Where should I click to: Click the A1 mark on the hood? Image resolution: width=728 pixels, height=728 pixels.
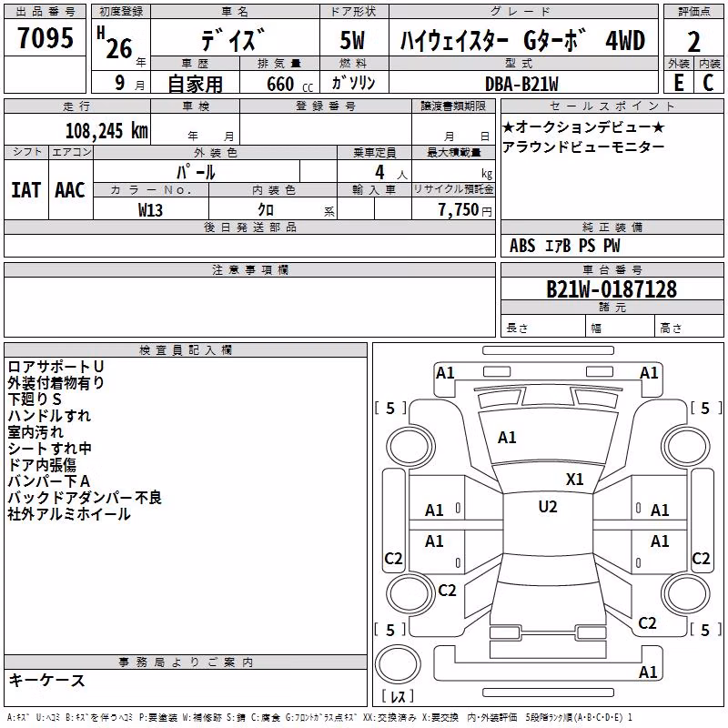pyautogui.click(x=507, y=438)
